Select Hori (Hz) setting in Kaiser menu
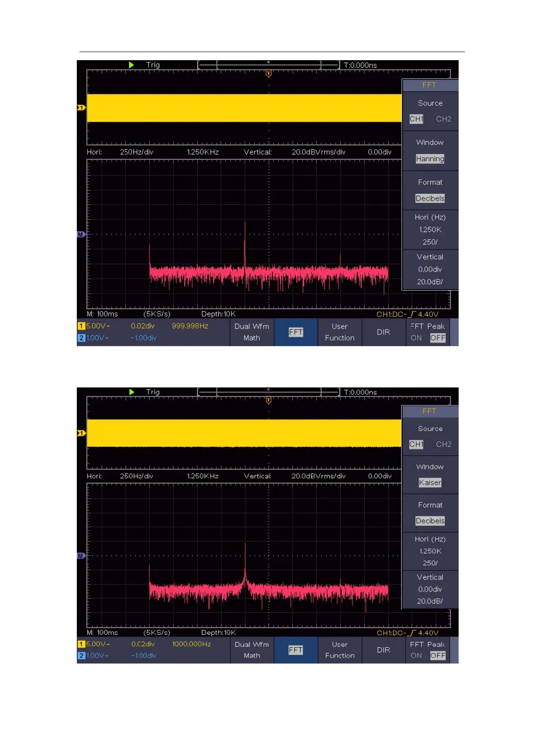 point(430,551)
